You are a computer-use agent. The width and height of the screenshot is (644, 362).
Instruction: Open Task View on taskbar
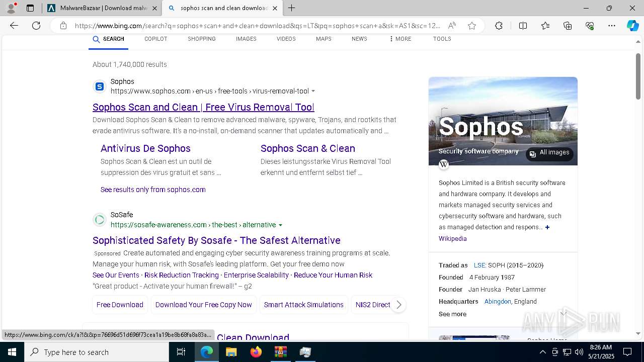coord(181,352)
